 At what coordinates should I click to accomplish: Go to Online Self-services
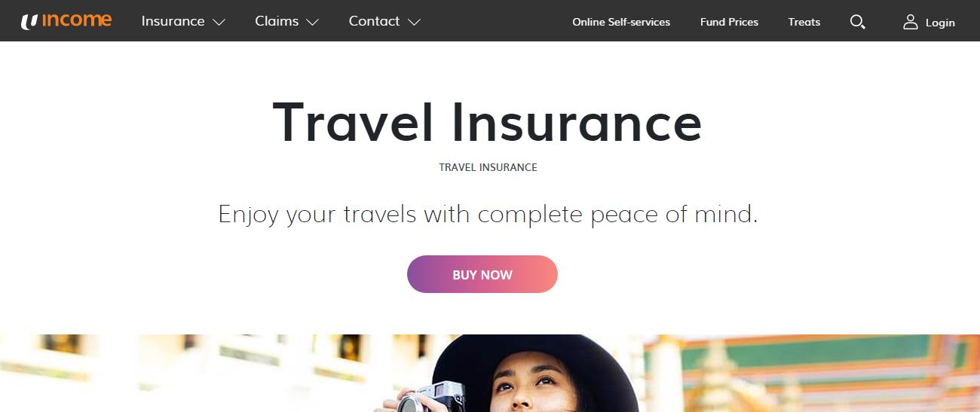[621, 22]
